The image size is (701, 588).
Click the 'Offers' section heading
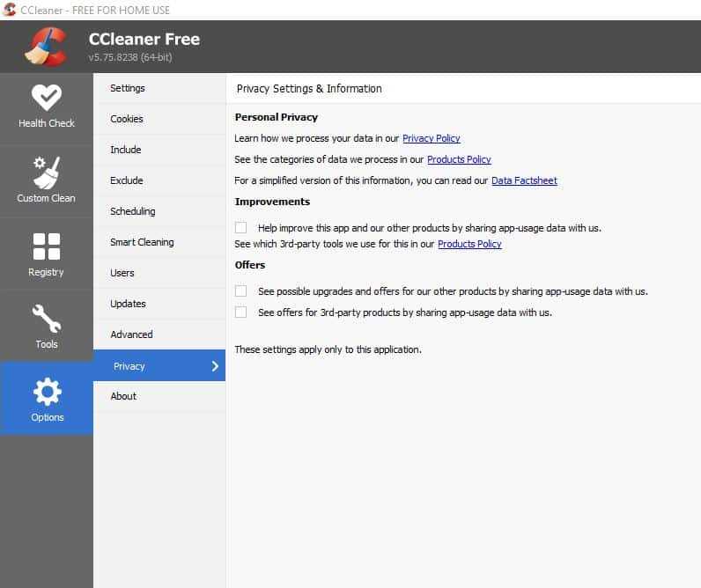click(250, 265)
